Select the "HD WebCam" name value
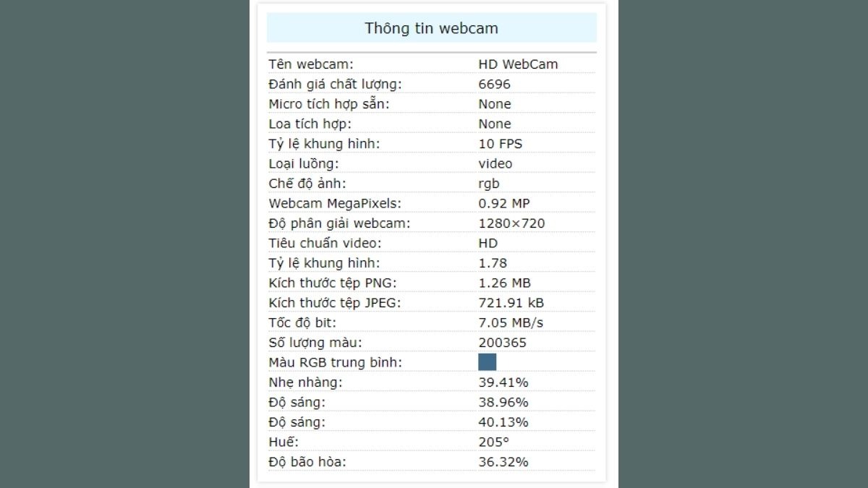868x488 pixels. [x=518, y=64]
